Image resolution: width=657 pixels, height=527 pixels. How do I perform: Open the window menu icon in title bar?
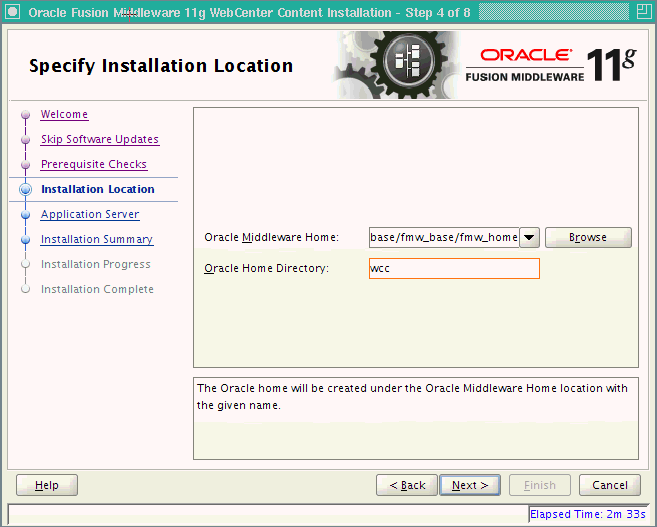[13, 12]
